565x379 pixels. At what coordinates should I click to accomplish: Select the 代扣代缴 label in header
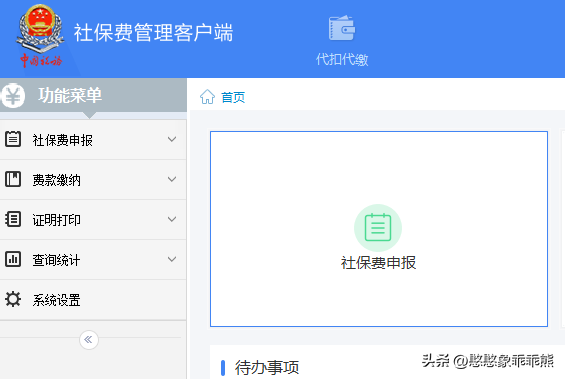click(x=342, y=59)
